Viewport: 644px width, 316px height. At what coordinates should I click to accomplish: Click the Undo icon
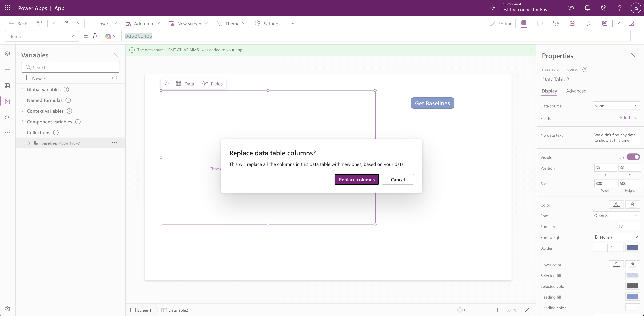tap(39, 24)
